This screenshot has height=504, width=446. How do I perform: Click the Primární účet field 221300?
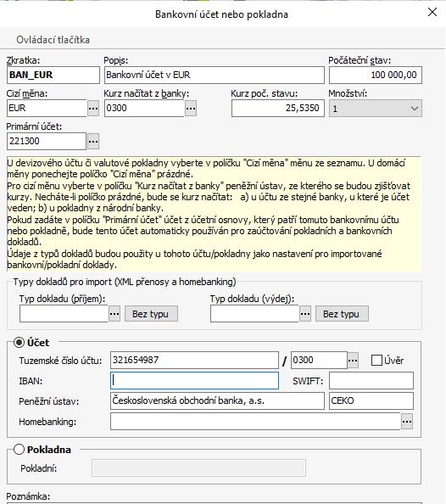click(x=47, y=142)
